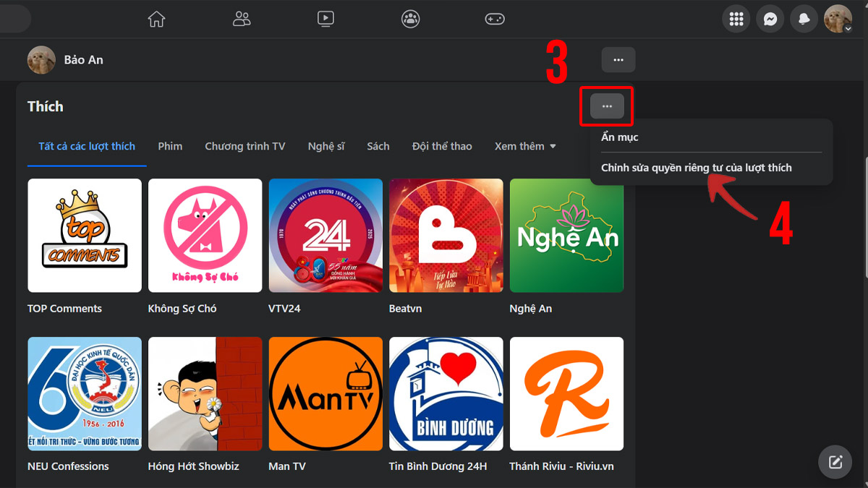Click the TOP Comments name link
The height and width of the screenshot is (488, 868).
click(64, 309)
